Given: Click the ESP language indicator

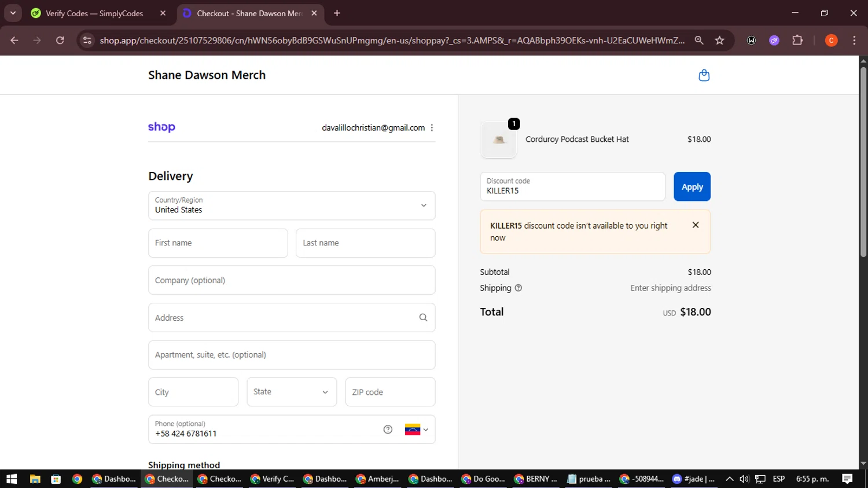Looking at the screenshot, I should tap(779, 479).
